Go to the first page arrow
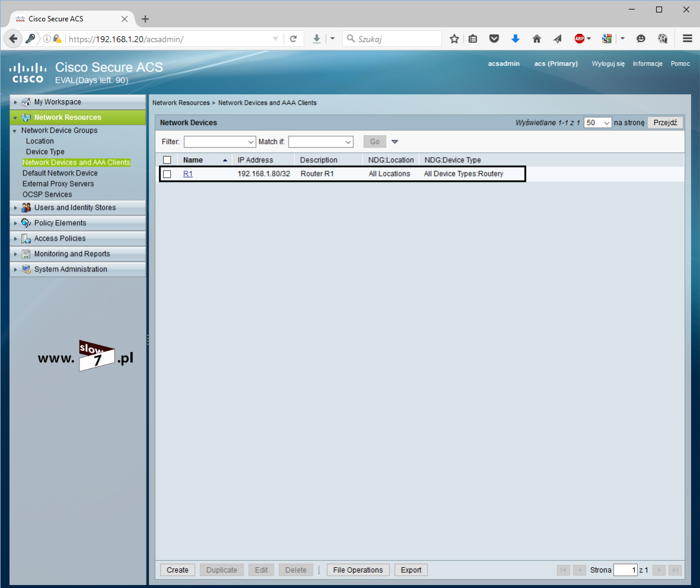 tap(564, 570)
